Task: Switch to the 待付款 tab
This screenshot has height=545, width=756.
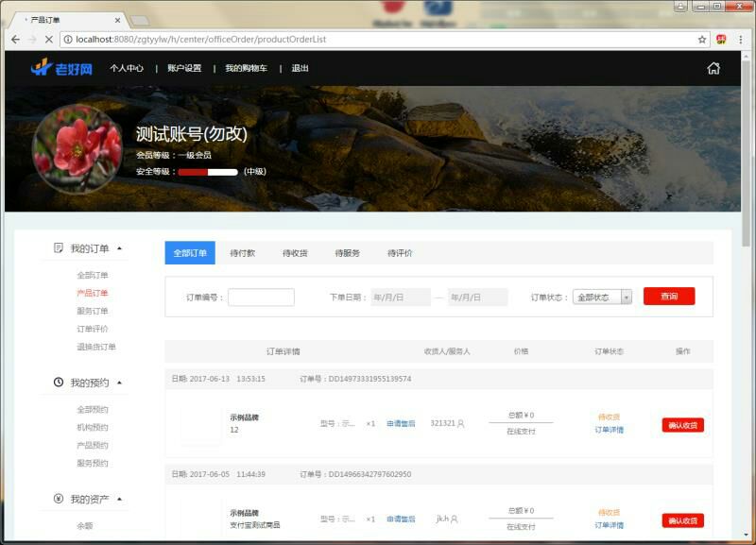Action: (x=243, y=253)
